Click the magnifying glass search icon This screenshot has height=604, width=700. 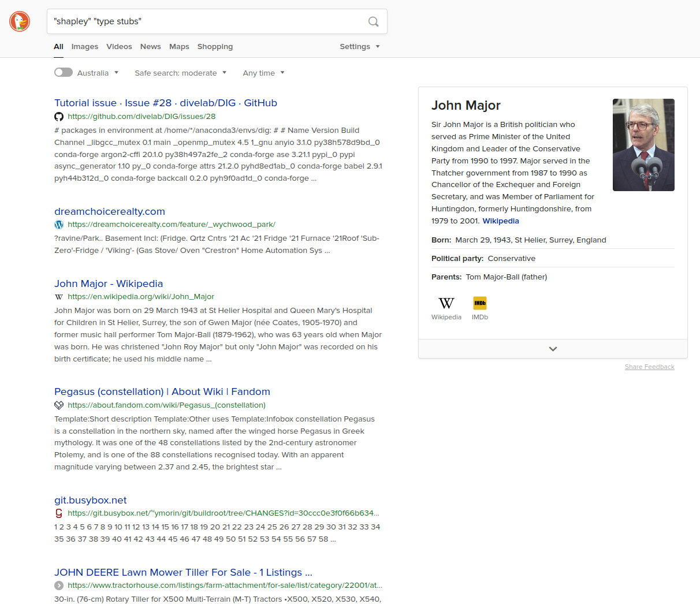(374, 21)
